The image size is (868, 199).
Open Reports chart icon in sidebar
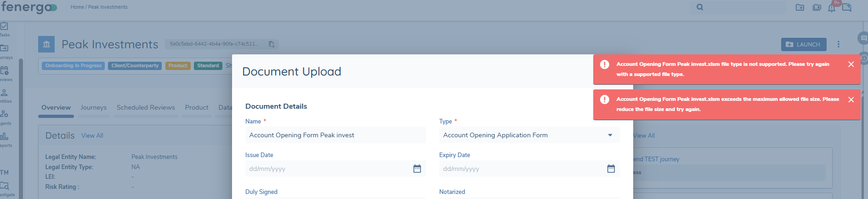pos(5,136)
